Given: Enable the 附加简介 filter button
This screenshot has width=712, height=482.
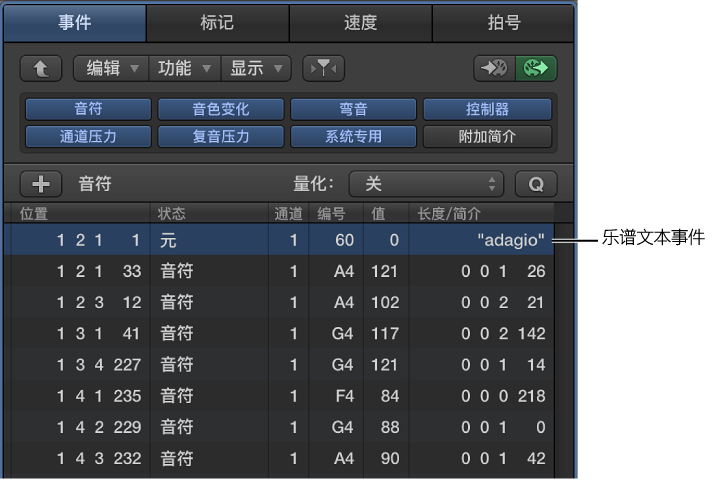Looking at the screenshot, I should point(487,136).
